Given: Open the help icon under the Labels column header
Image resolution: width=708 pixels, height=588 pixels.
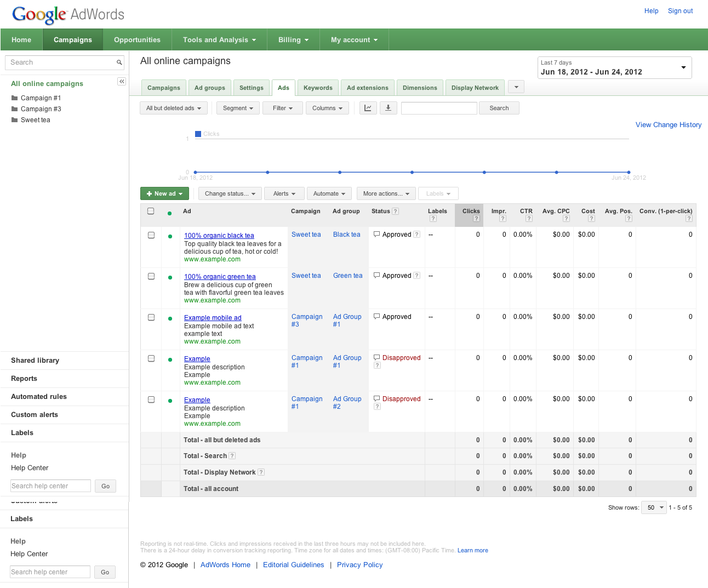Looking at the screenshot, I should (x=433, y=219).
